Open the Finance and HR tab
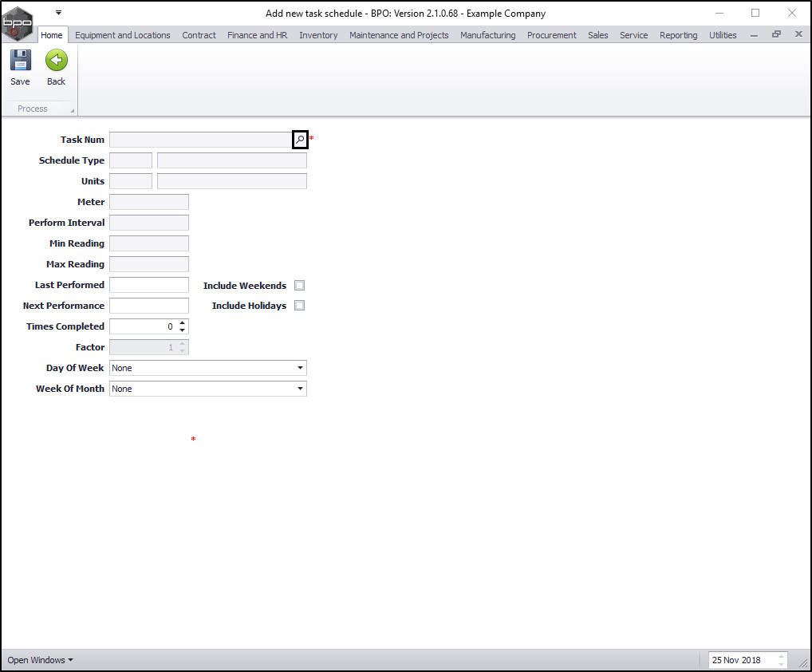812x672 pixels. pos(258,35)
